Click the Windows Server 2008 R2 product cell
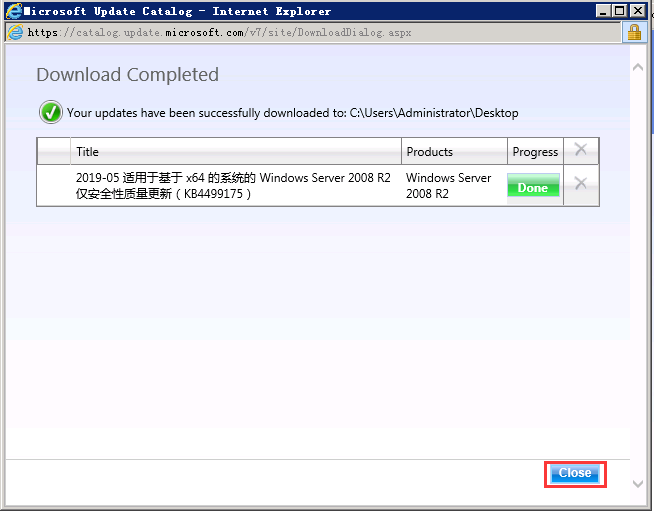This screenshot has width=654, height=511. coord(448,185)
